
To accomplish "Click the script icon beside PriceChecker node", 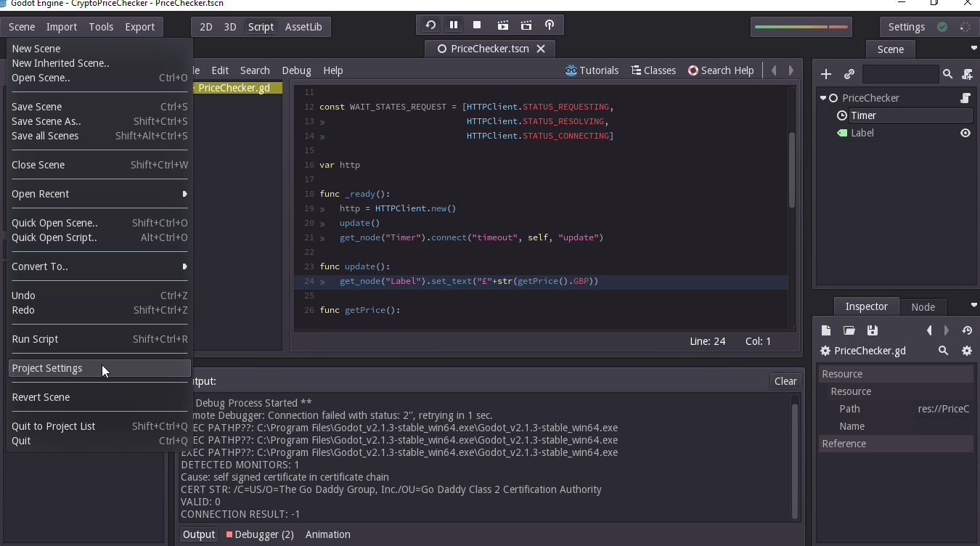I will (965, 98).
